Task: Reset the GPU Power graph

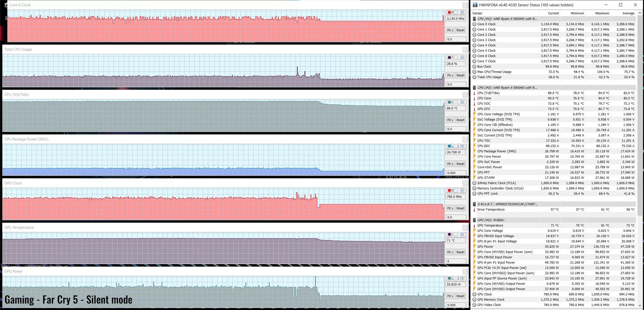Action: (x=461, y=296)
